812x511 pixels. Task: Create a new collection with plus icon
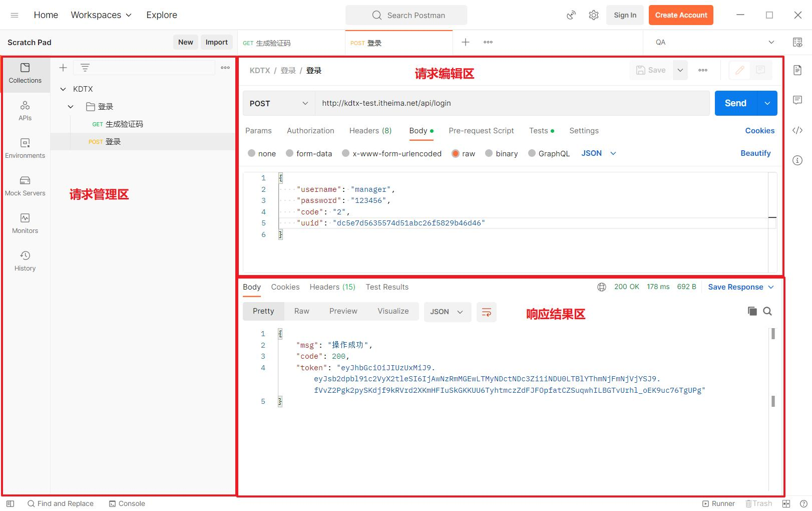tap(63, 68)
